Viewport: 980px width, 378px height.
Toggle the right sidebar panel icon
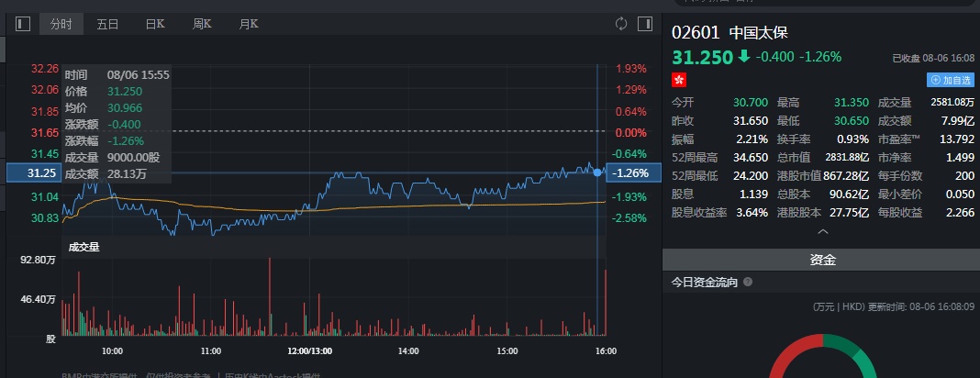(x=644, y=24)
